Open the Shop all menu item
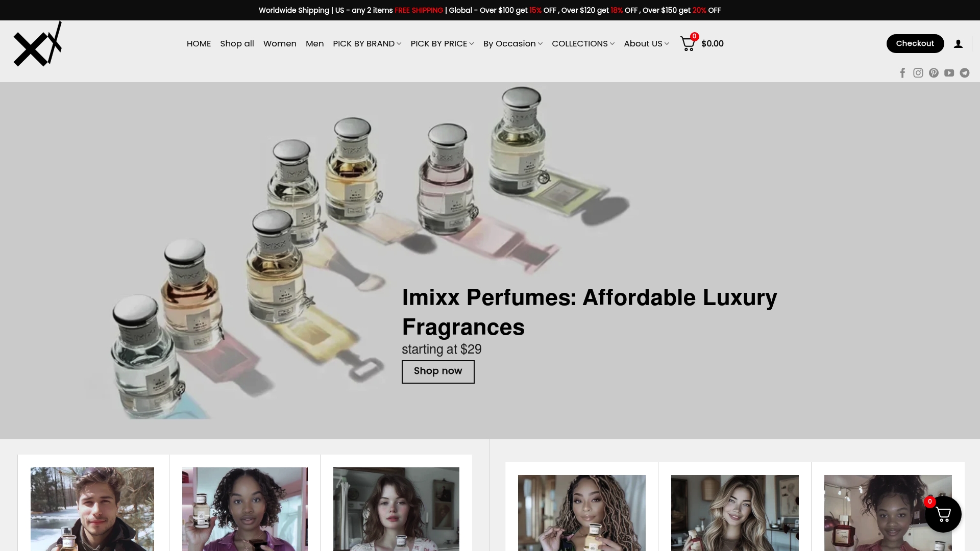Image resolution: width=980 pixels, height=551 pixels. tap(237, 44)
